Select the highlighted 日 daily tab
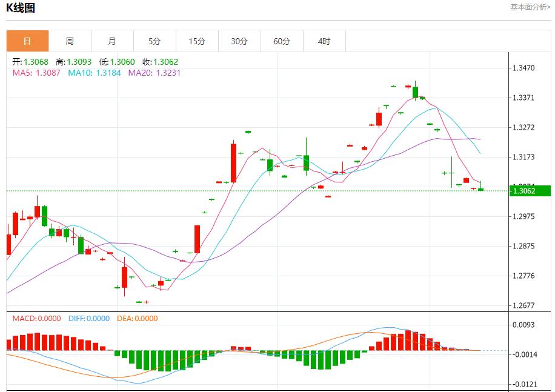555x392 pixels. pos(27,41)
